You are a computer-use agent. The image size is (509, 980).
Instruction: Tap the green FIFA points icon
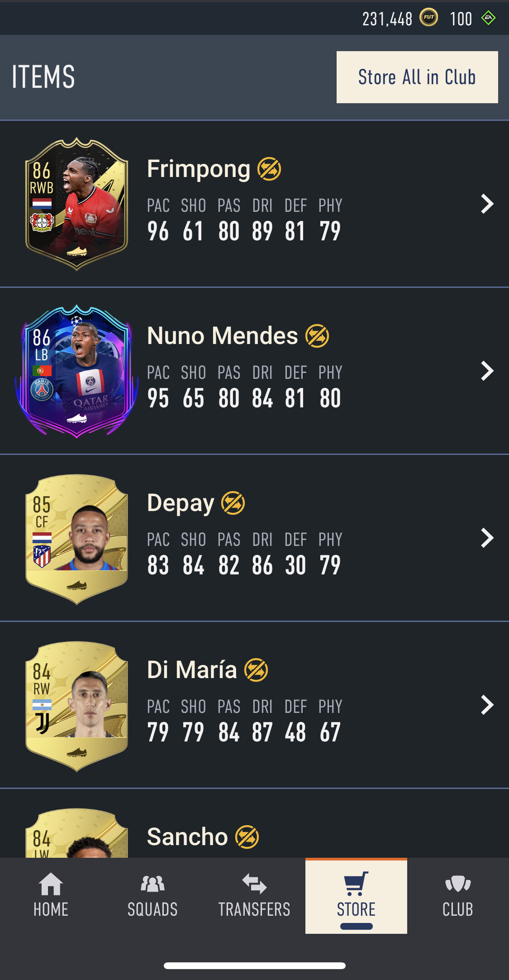488,18
